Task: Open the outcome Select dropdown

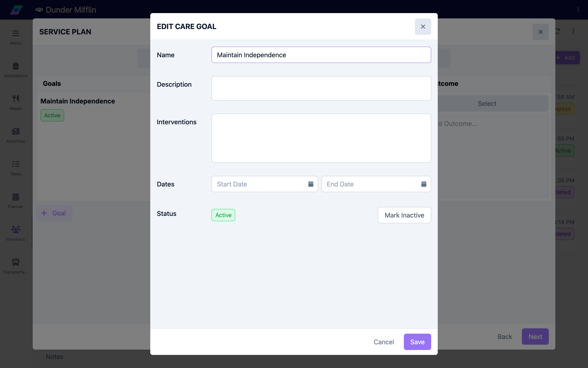Action: tap(493, 103)
